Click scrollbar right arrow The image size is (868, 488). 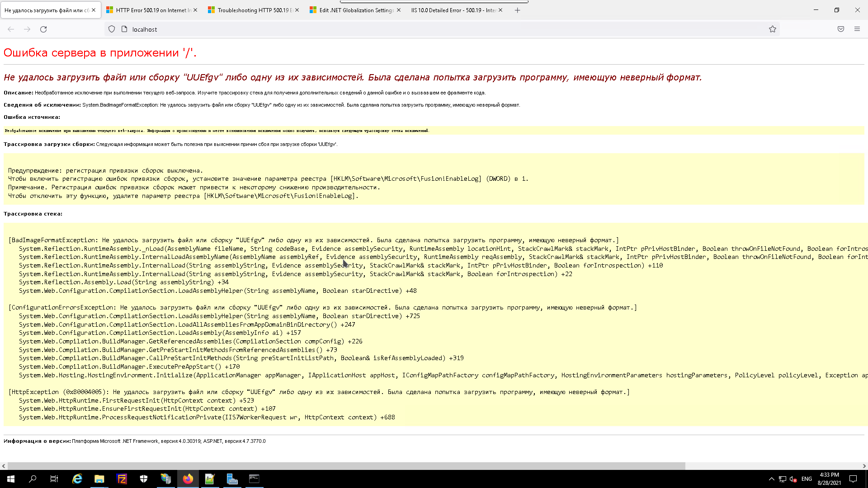pyautogui.click(x=864, y=466)
